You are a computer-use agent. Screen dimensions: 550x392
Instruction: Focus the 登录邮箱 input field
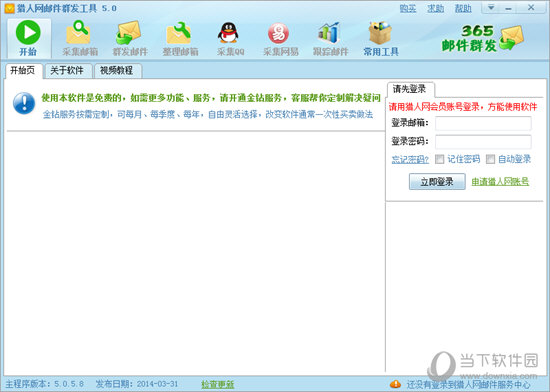(483, 123)
